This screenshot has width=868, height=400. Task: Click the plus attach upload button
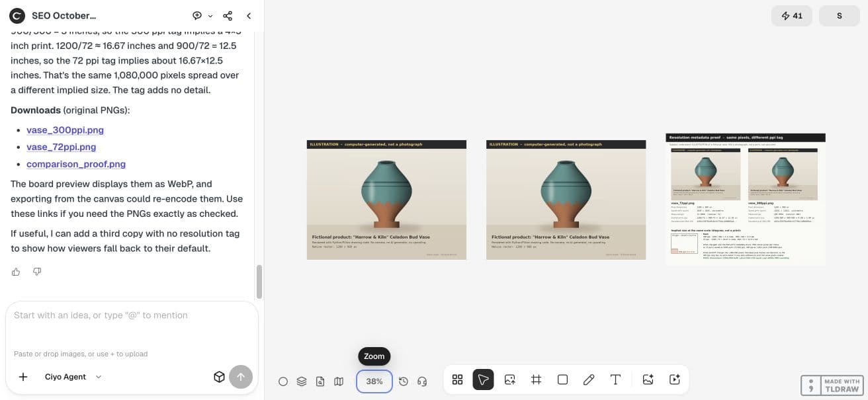(x=23, y=377)
